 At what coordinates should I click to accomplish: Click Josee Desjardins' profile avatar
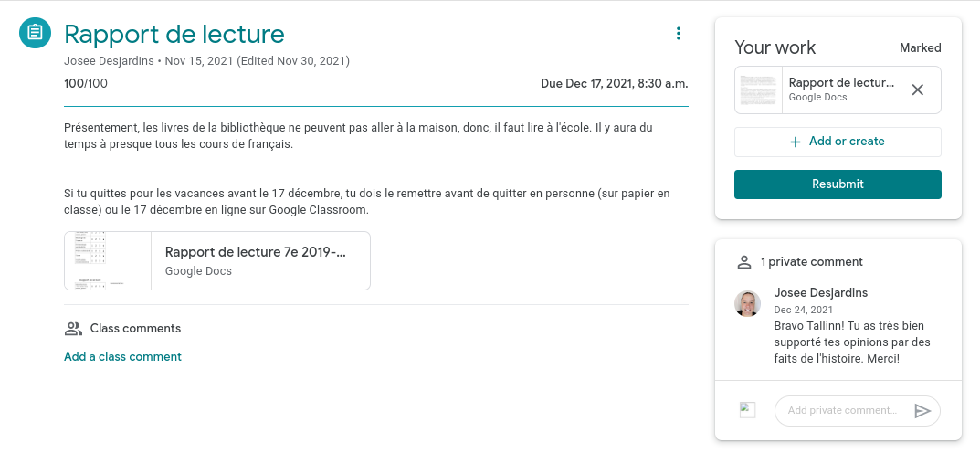tap(748, 304)
